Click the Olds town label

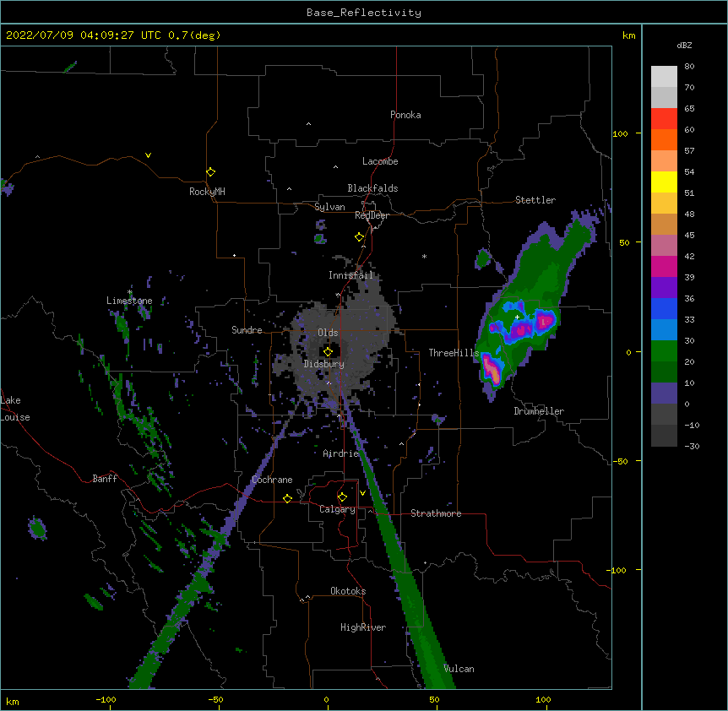point(328,333)
